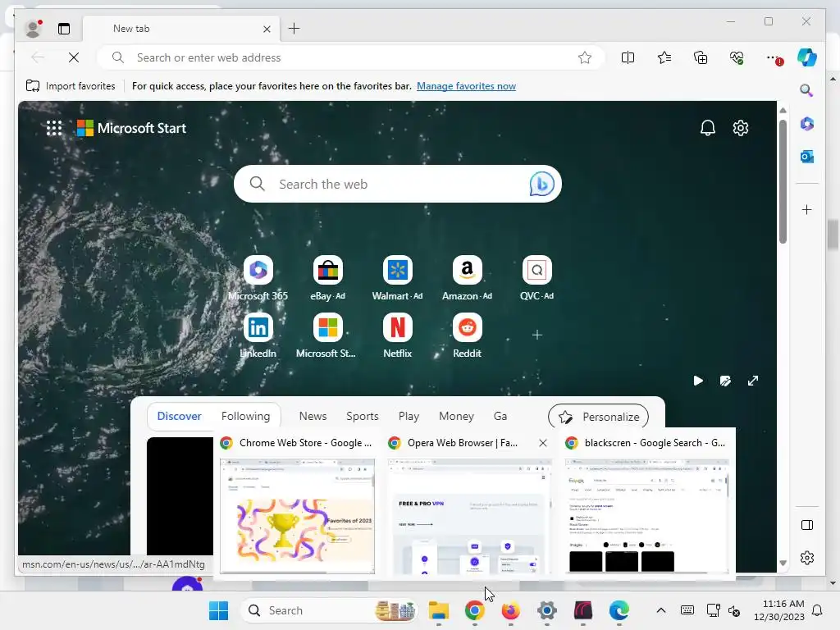Viewport: 840px width, 630px height.
Task: Click the Search the web box
Action: click(x=398, y=184)
